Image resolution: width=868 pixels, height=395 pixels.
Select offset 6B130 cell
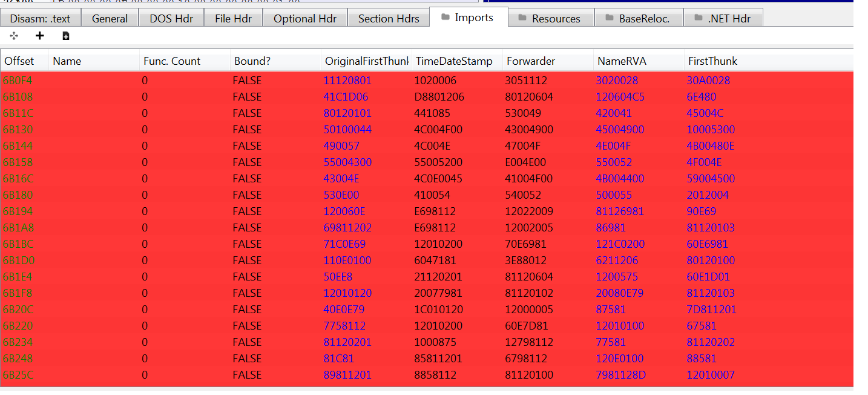coord(18,130)
